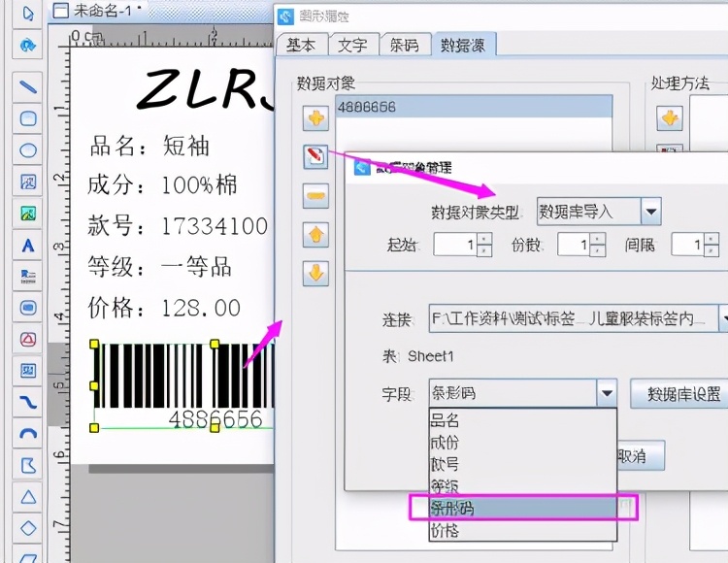Choose the arc drawing tool
The width and height of the screenshot is (728, 563).
pos(28,434)
